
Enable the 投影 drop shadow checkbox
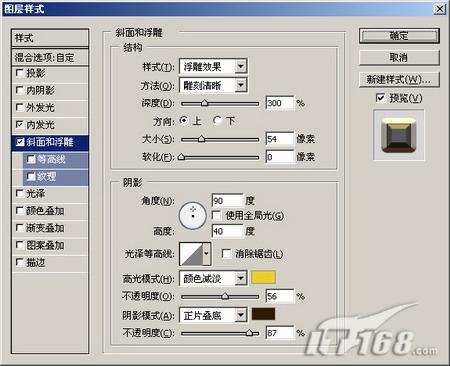click(x=19, y=73)
